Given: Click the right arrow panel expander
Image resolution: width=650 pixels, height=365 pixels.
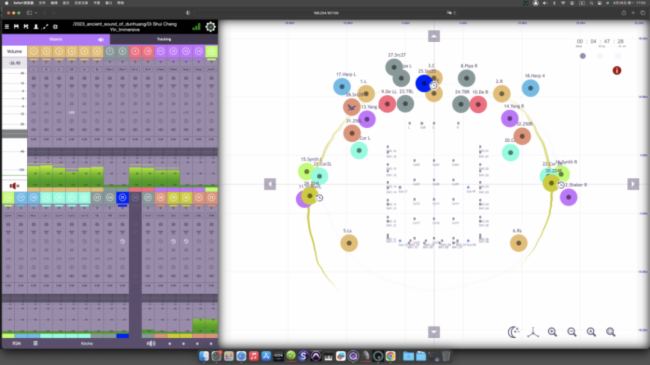Looking at the screenshot, I should (x=633, y=184).
